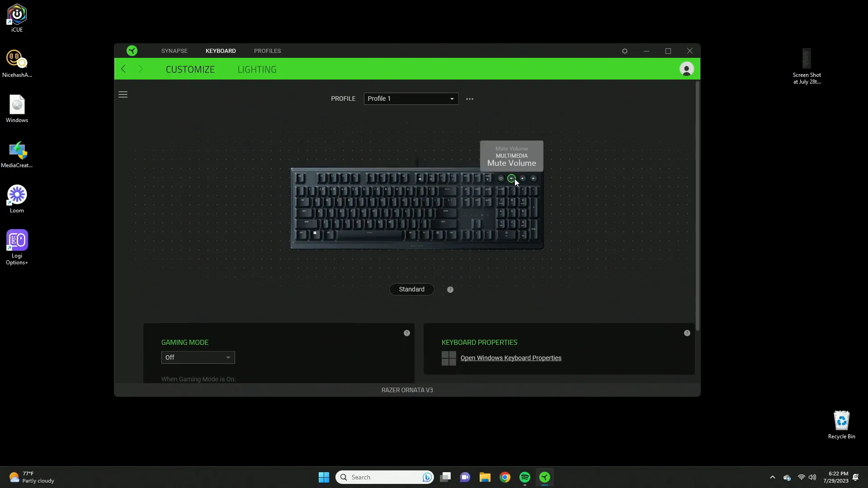The image size is (868, 488).
Task: Open the hamburger sidebar menu
Action: pyautogui.click(x=123, y=94)
